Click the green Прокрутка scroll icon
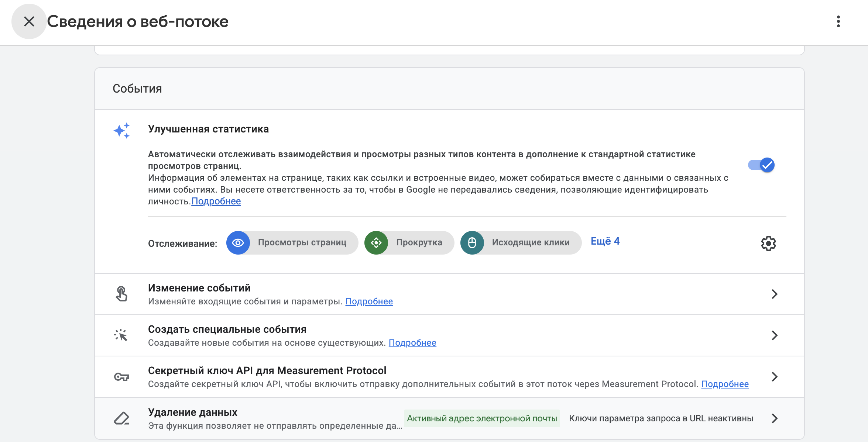Screen dimensions: 868x442 coord(376,243)
